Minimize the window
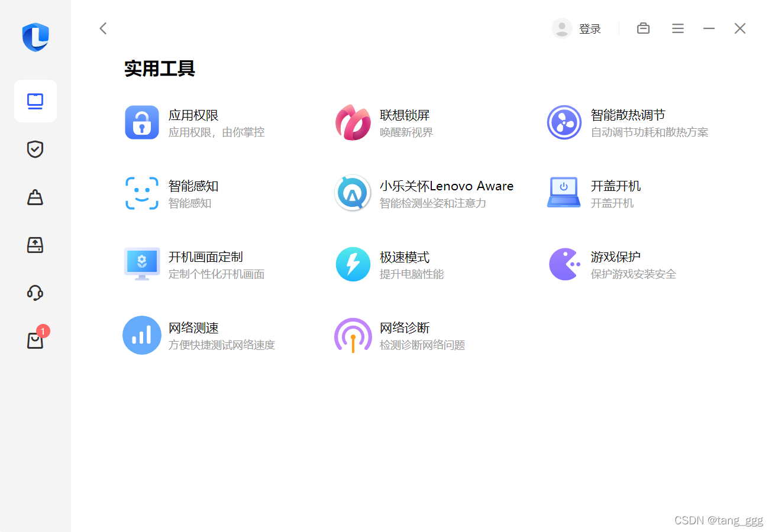 [709, 28]
